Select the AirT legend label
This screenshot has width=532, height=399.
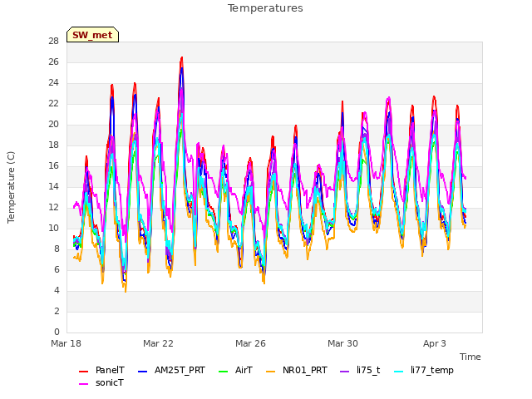[x=244, y=370]
